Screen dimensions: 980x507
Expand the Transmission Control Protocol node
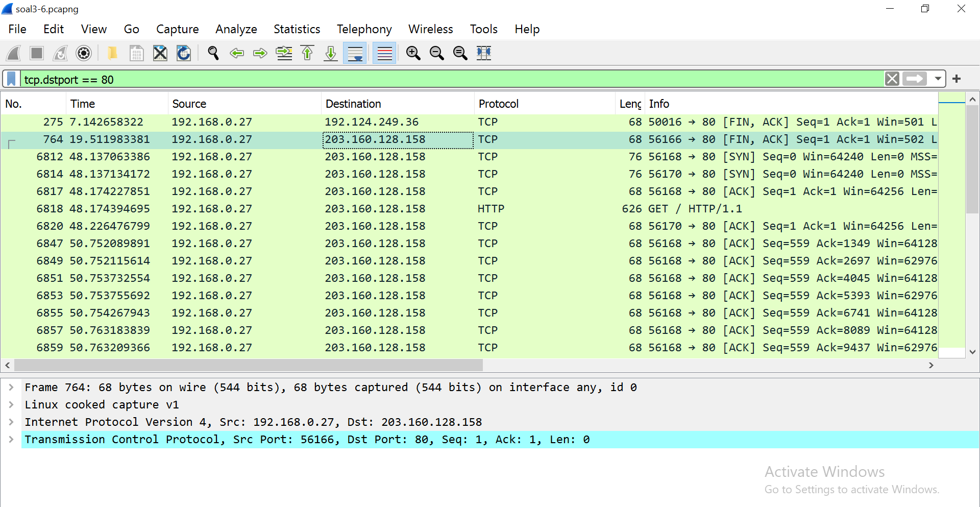11,440
